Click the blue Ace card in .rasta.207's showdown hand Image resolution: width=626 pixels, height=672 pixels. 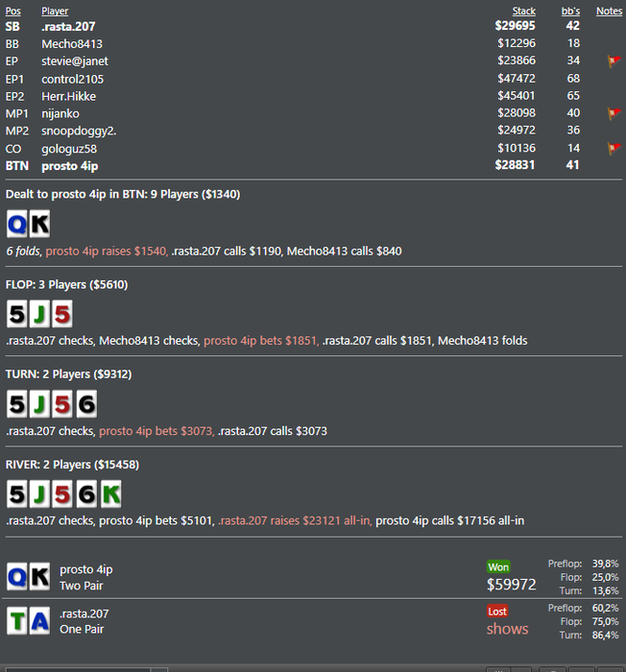pyautogui.click(x=39, y=620)
